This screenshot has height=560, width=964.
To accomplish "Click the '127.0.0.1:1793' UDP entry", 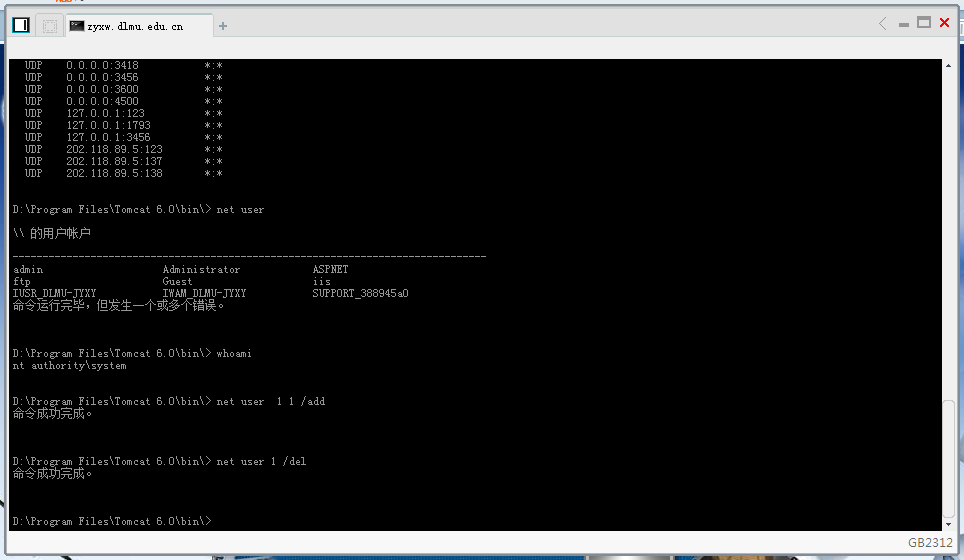I will coord(108,125).
